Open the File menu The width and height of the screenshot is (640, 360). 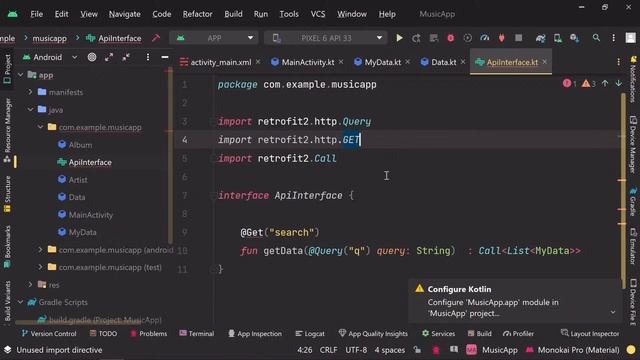tap(36, 14)
